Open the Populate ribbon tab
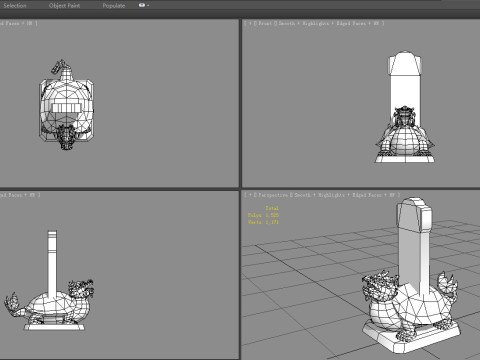This screenshot has height=360, width=480. 114,5
